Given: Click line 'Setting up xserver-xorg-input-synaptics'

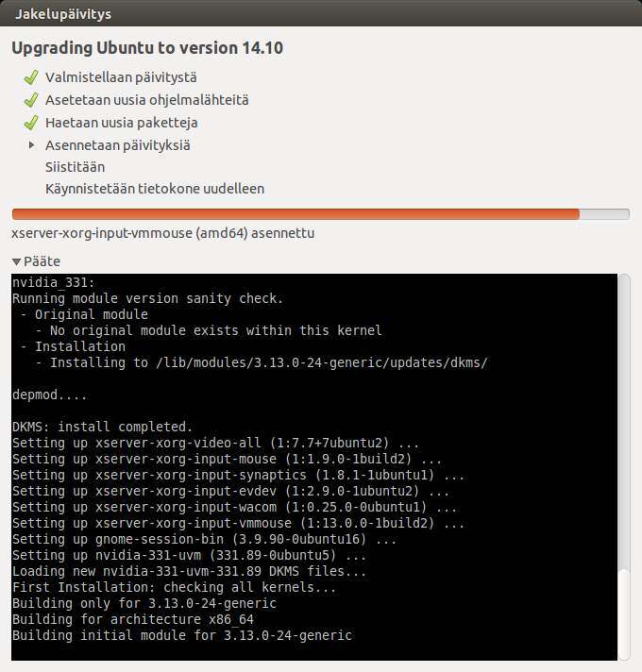Looking at the screenshot, I should point(238,475).
